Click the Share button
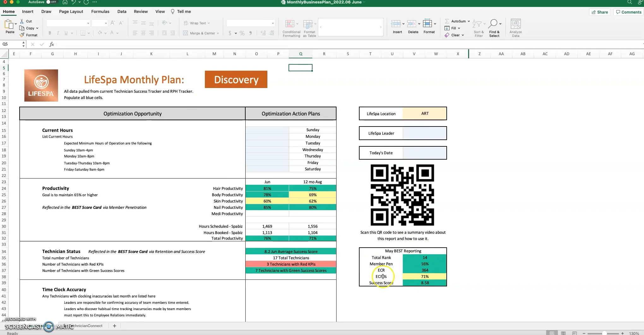 click(x=599, y=12)
